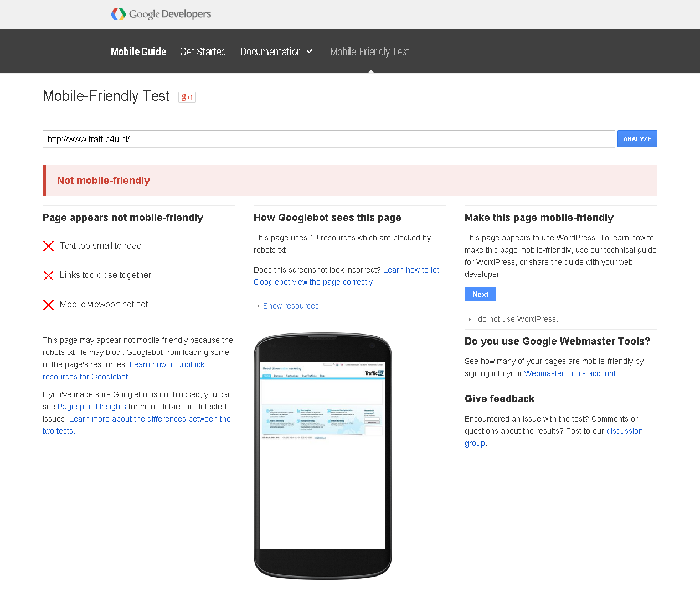The width and height of the screenshot is (700, 591).
Task: Click the Text too small to read item
Action: [101, 246]
